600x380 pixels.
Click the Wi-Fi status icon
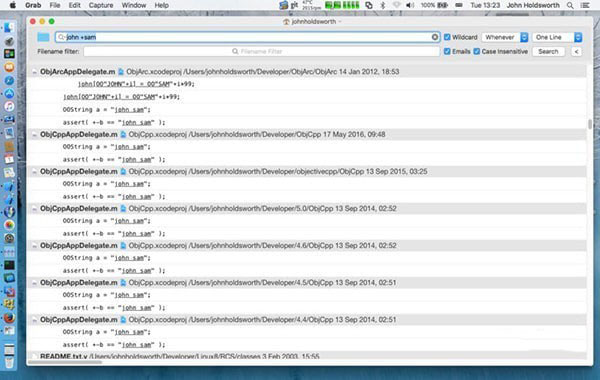tap(396, 5)
